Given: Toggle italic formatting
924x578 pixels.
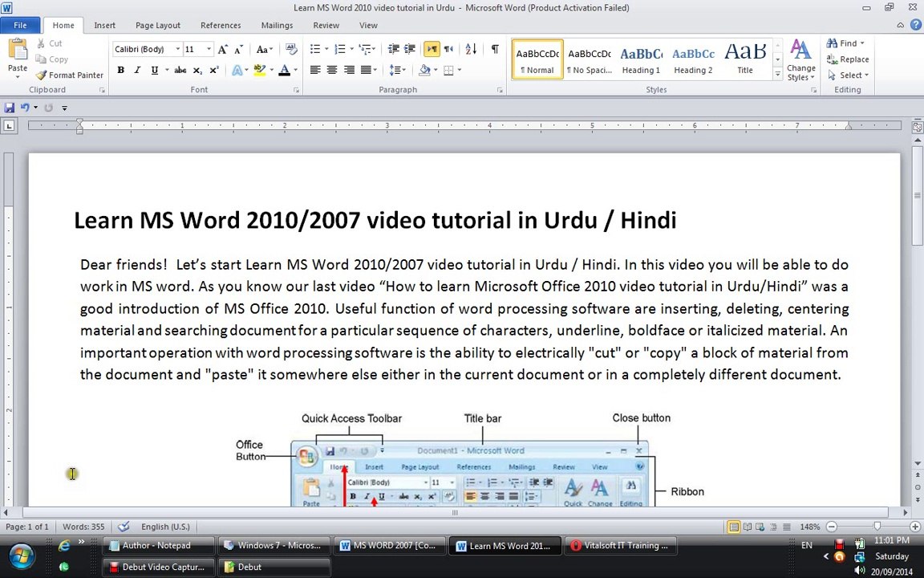Looking at the screenshot, I should [137, 70].
